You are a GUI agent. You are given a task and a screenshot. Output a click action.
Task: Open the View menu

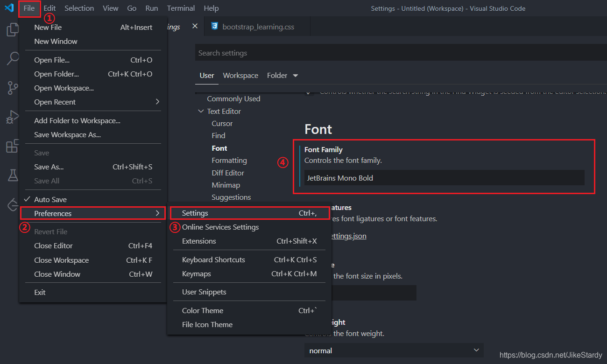click(x=111, y=8)
